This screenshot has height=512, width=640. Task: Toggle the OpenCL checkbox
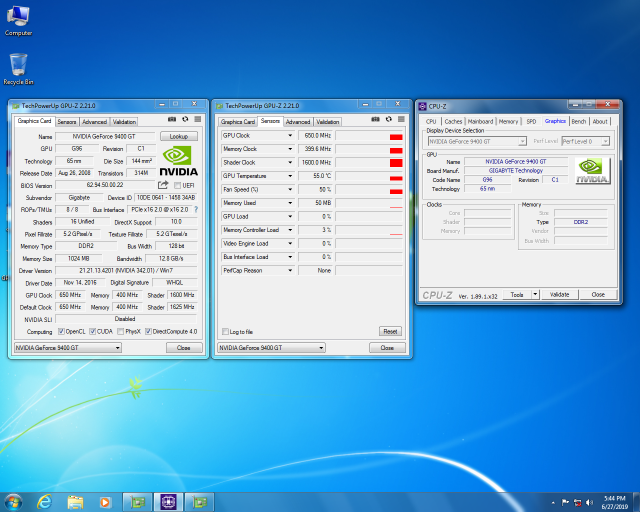point(61,331)
